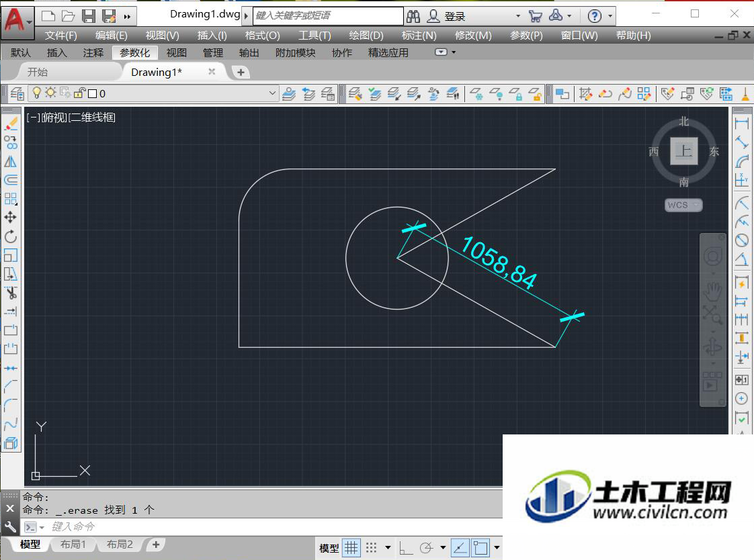The width and height of the screenshot is (754, 560).
Task: Choose the Stretch tool
Action: point(11,274)
